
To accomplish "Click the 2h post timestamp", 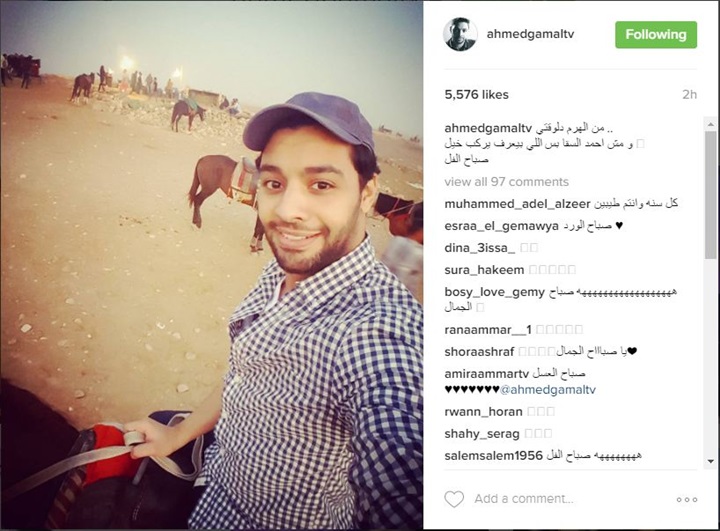I will click(689, 95).
